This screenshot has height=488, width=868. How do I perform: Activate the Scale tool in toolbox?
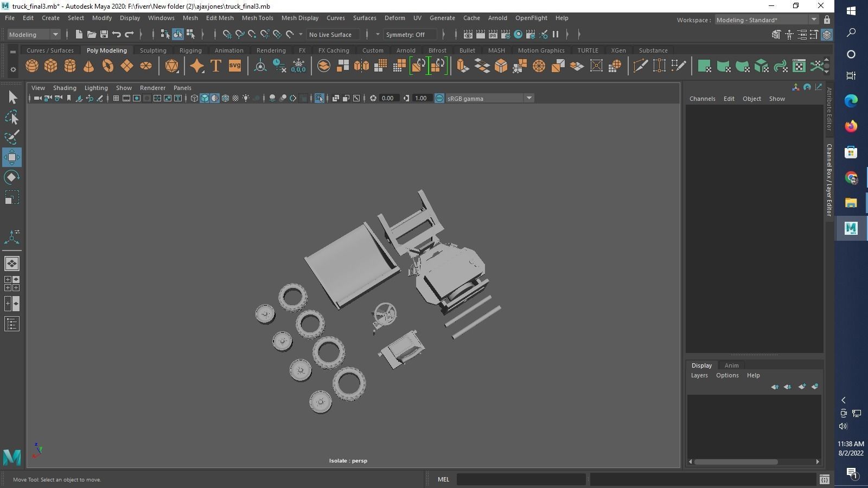[12, 197]
